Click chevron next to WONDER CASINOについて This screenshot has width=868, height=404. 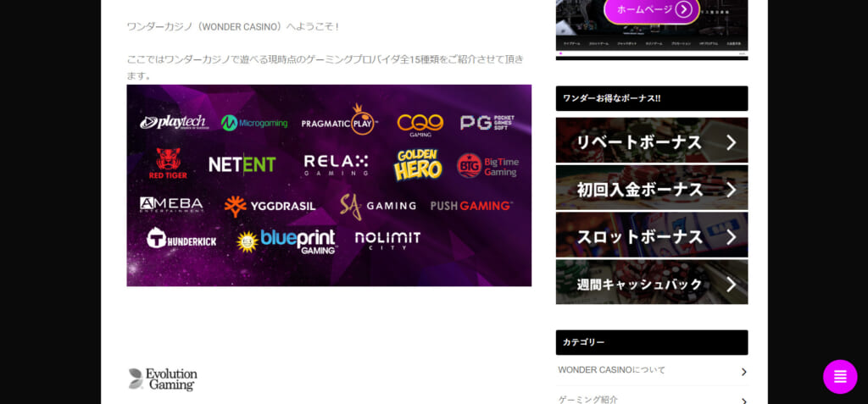(x=743, y=372)
